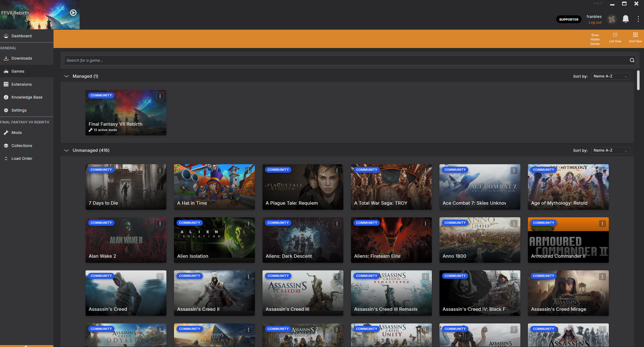The width and height of the screenshot is (644, 347).
Task: Collapse the Managed (1) section
Action: pyautogui.click(x=67, y=76)
